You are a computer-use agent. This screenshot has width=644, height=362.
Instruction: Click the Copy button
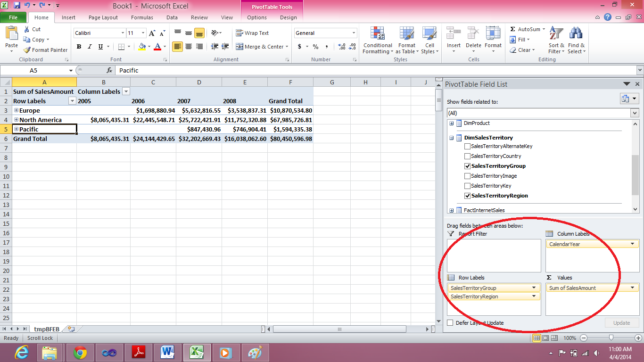35,40
